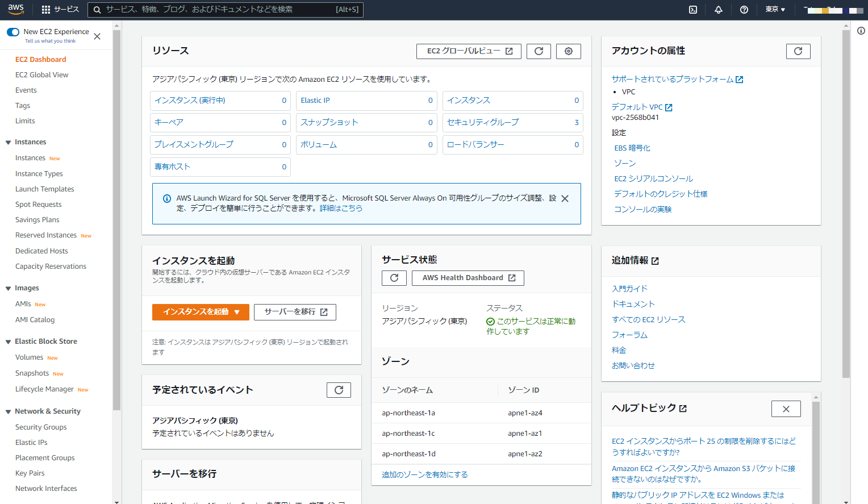Click the help question mark icon
The image size is (868, 504).
click(744, 10)
